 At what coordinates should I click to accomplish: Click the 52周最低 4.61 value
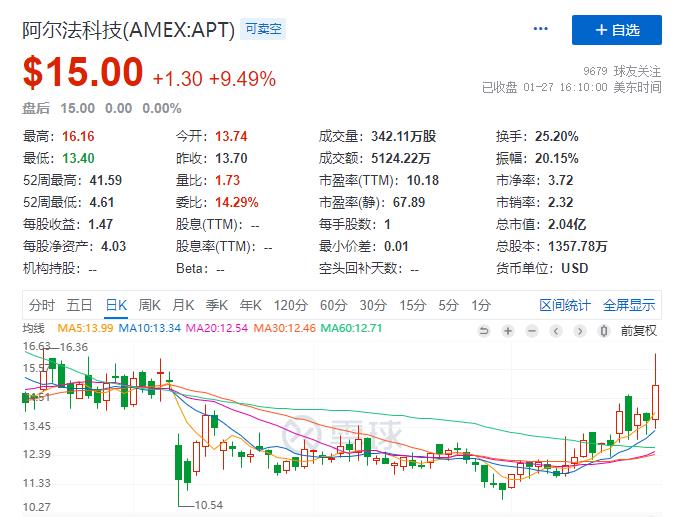102,202
